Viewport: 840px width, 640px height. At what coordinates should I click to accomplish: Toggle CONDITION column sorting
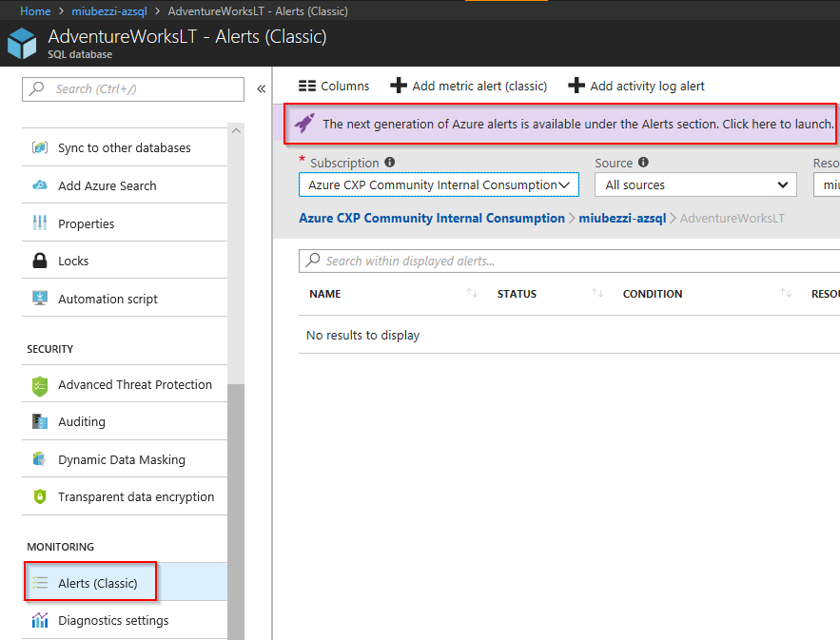[x=783, y=293]
